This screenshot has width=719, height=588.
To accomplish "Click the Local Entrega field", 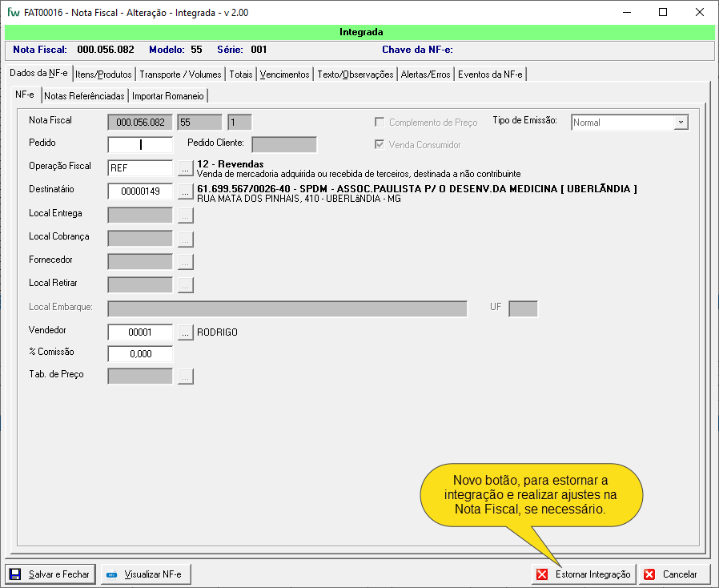I will pos(140,215).
